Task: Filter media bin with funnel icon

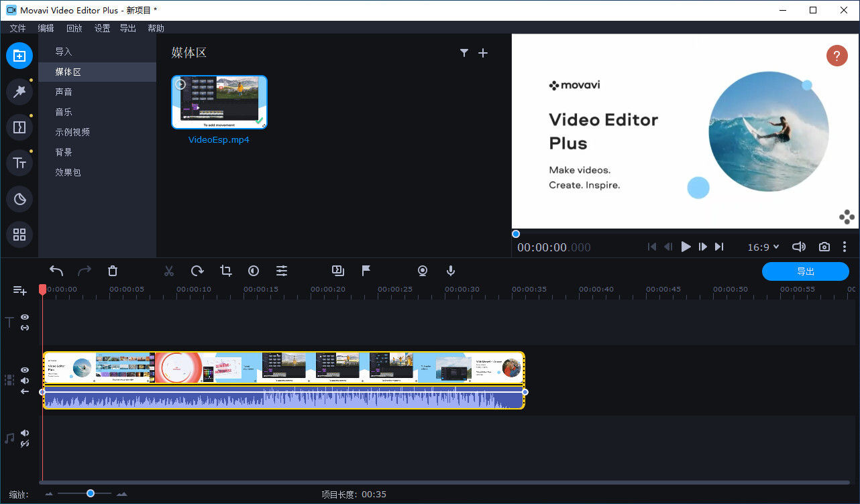Action: coord(464,53)
